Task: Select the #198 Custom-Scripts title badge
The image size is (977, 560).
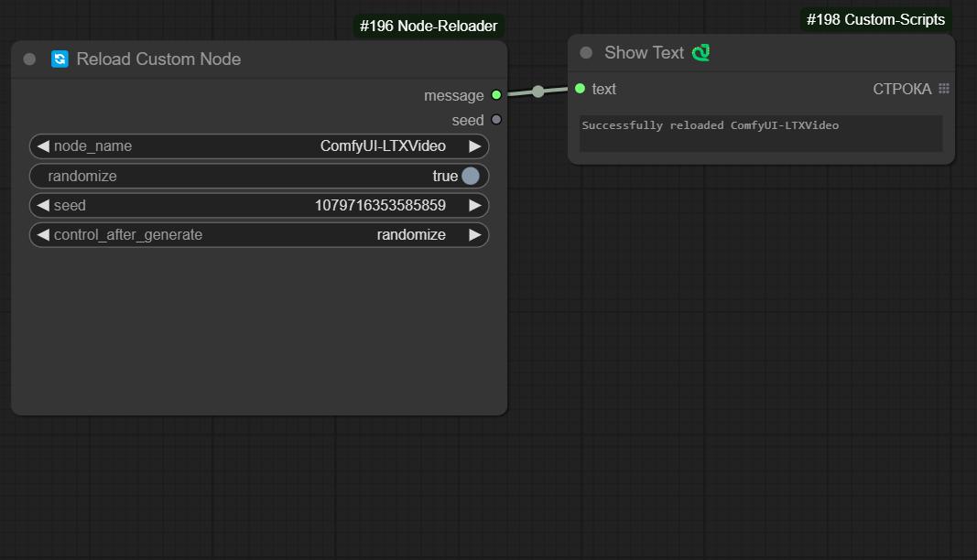Action: (x=874, y=19)
